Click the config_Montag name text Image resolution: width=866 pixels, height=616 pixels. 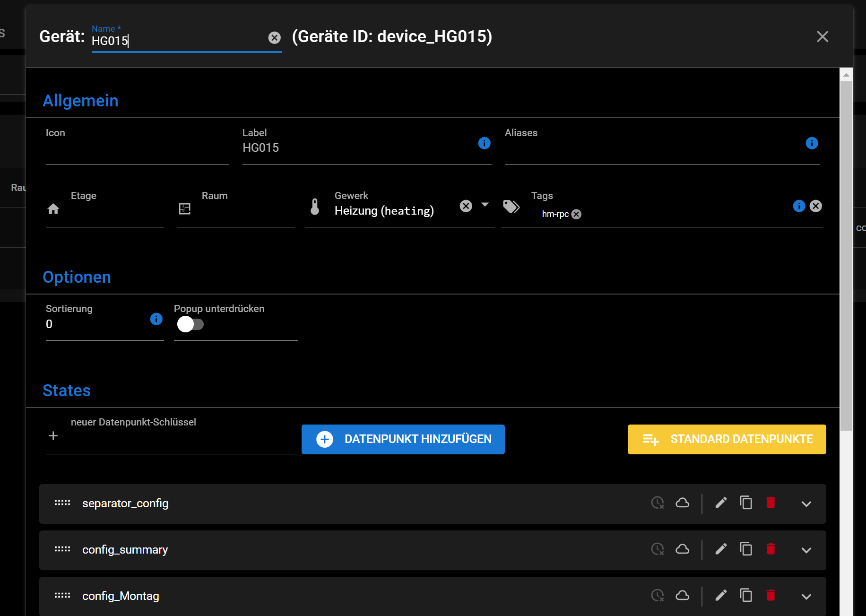(x=121, y=596)
